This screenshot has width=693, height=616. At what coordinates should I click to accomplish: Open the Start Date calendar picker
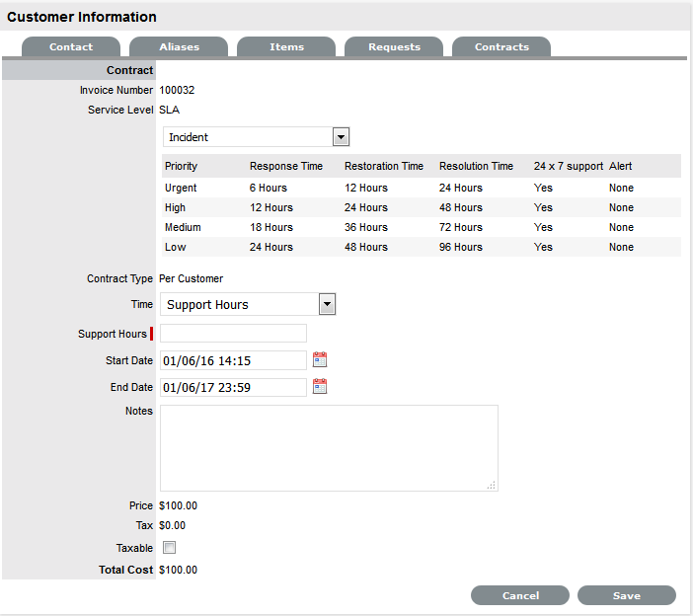pyautogui.click(x=319, y=359)
